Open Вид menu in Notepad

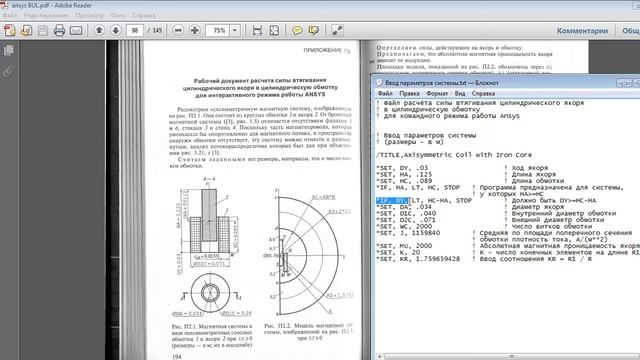460,93
